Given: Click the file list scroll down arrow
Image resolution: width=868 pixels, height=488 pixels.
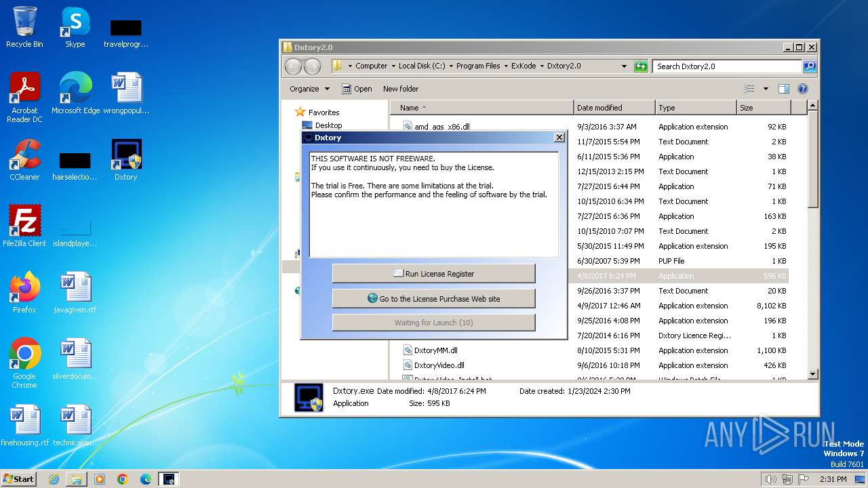Looking at the screenshot, I should pos(813,374).
